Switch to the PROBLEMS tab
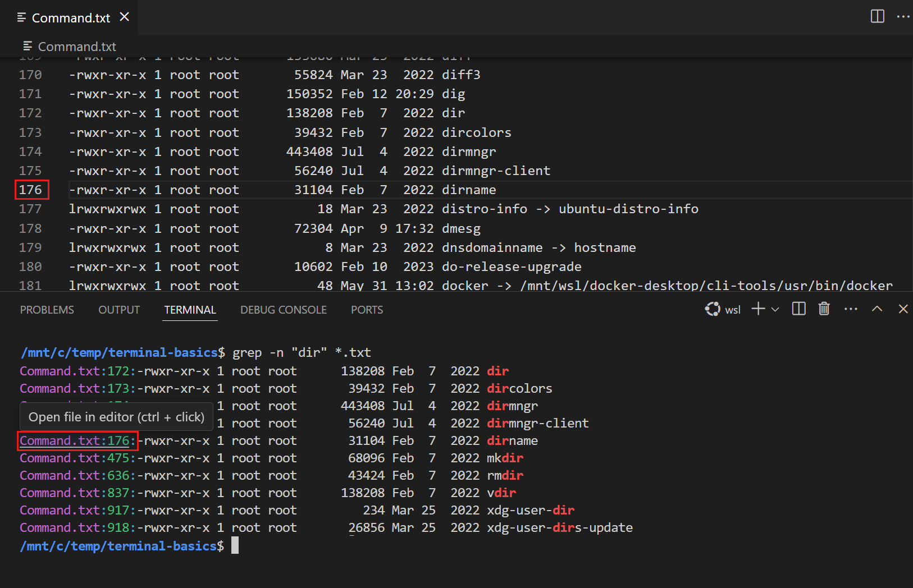This screenshot has width=913, height=588. click(47, 310)
